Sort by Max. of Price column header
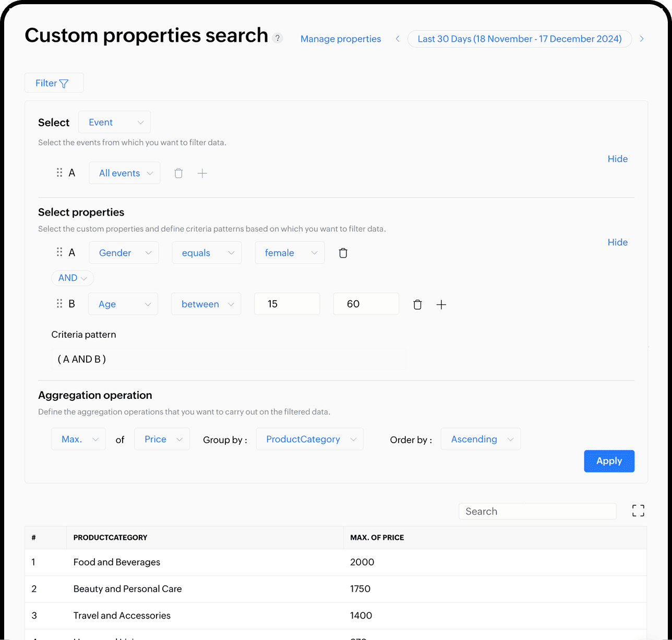The height and width of the screenshot is (640, 672). (x=377, y=537)
